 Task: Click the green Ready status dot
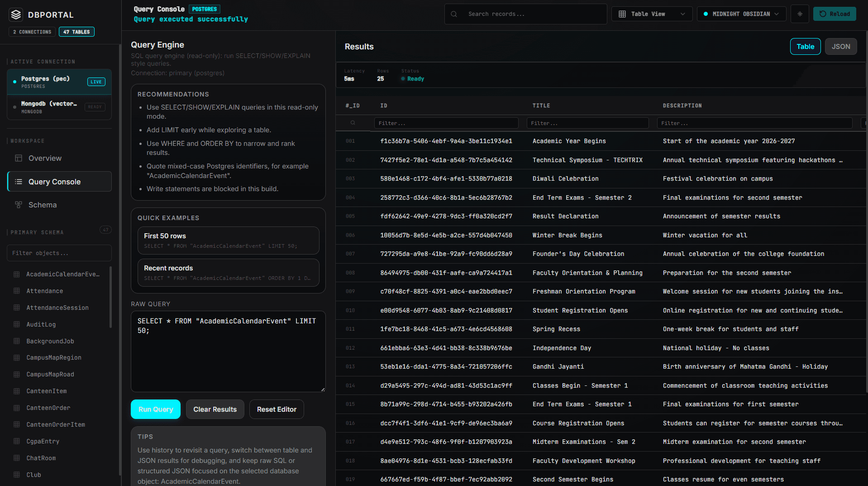click(x=403, y=79)
